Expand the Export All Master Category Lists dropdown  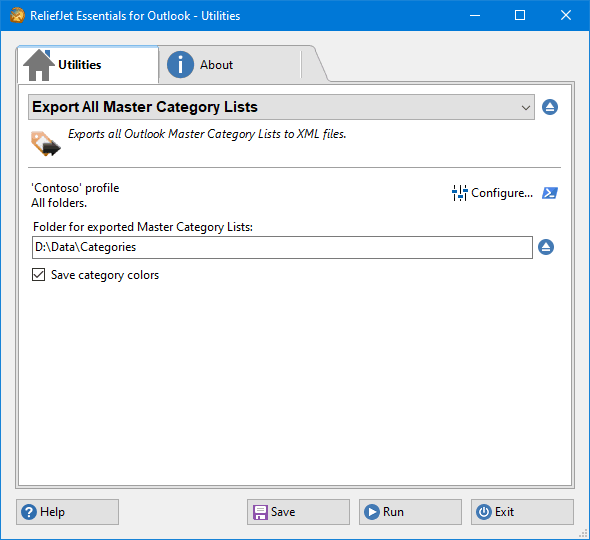(281, 107)
